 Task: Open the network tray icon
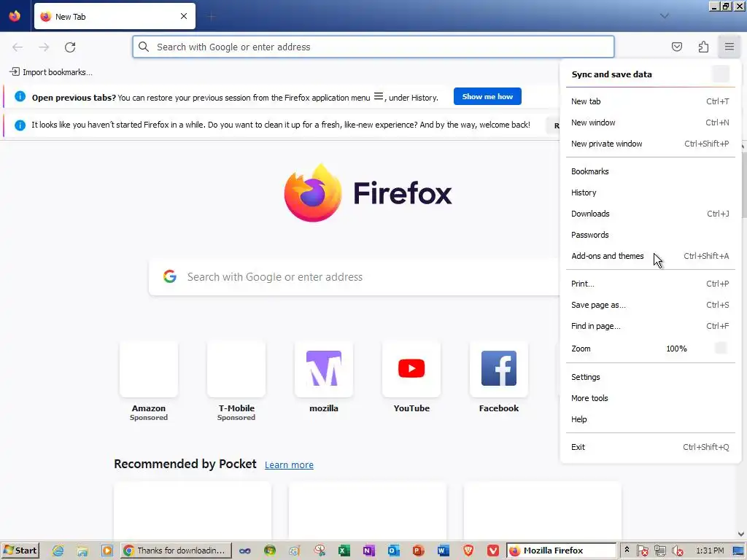(659, 551)
